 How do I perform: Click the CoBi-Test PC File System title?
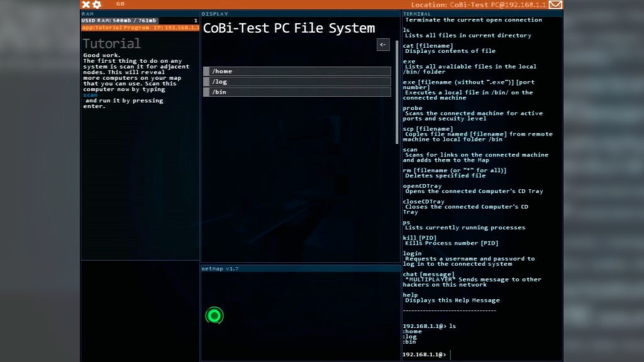pos(289,28)
